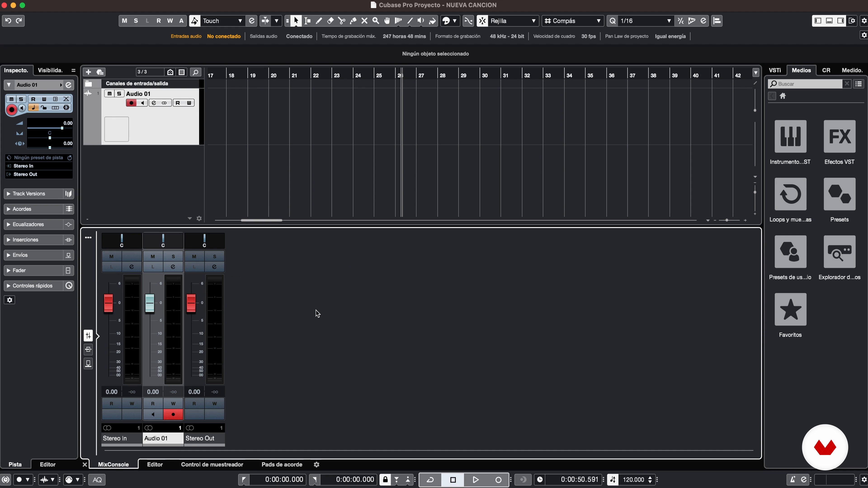This screenshot has width=868, height=488.
Task: Click the Buscar search field
Action: click(x=805, y=84)
